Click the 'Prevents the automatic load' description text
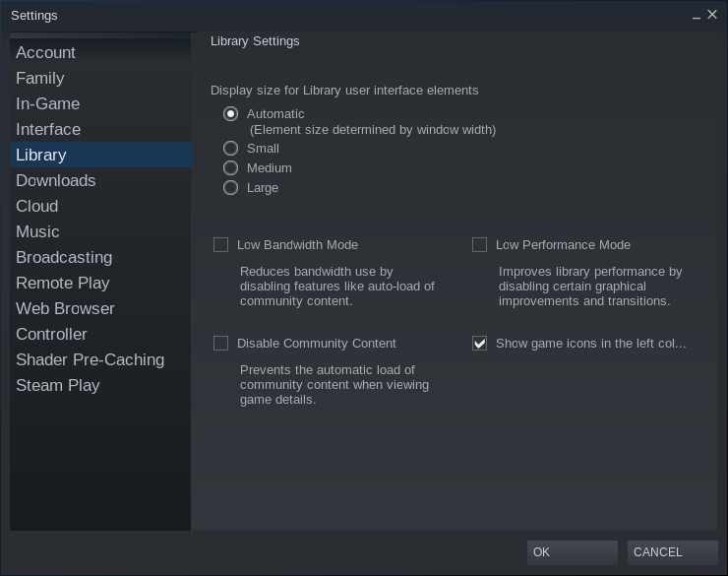728x576 pixels. pyautogui.click(x=334, y=385)
